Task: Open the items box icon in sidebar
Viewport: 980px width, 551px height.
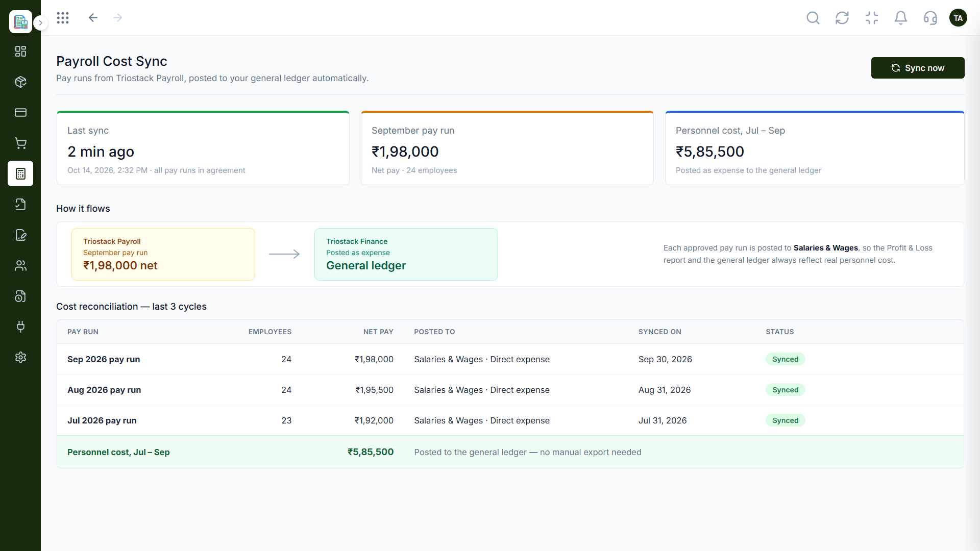Action: [x=20, y=82]
